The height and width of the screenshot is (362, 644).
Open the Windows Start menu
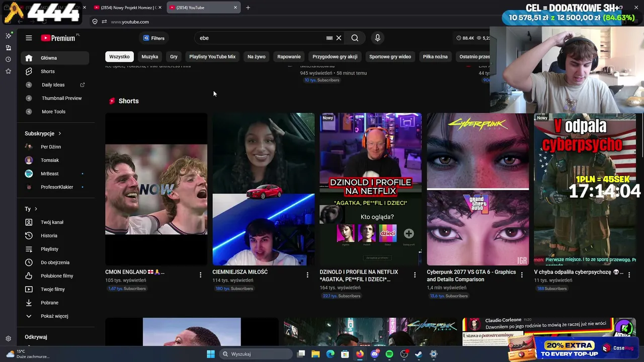(x=210, y=354)
